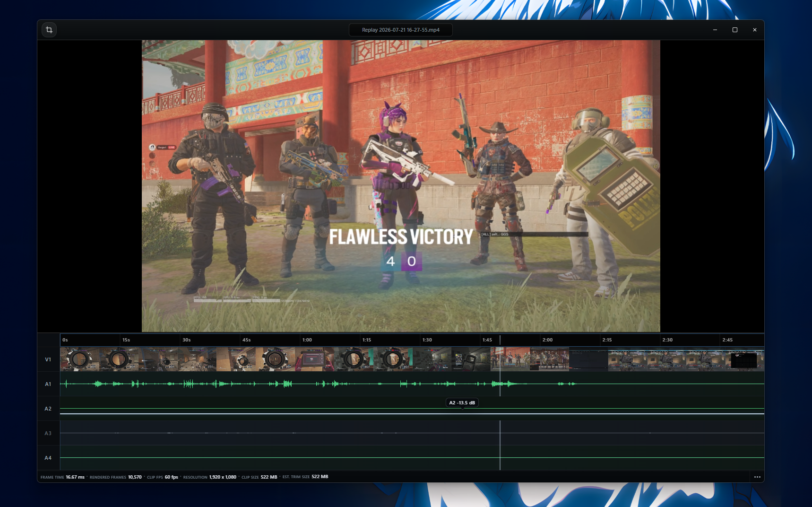Click the Rendered Frames 10,570 stat

pyautogui.click(x=116, y=477)
